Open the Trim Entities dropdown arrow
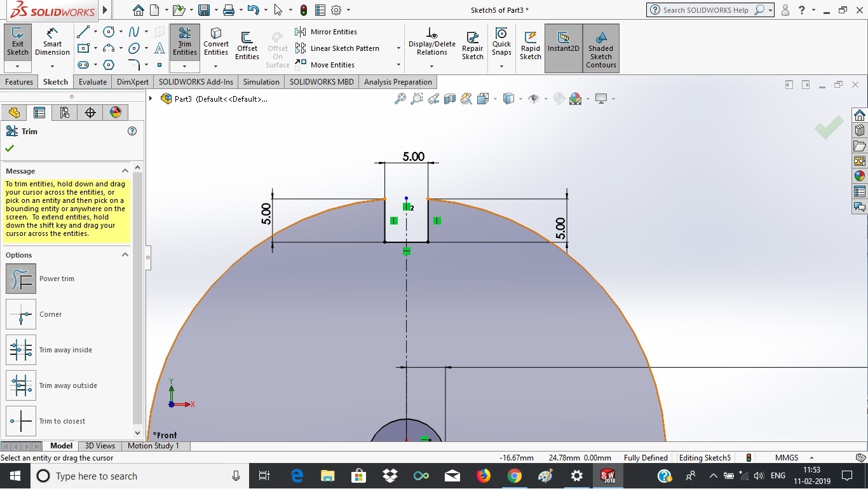This screenshot has width=868, height=491. (x=185, y=66)
